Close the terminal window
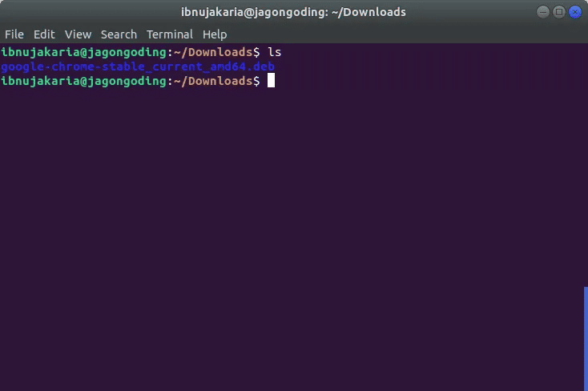 tap(575, 12)
